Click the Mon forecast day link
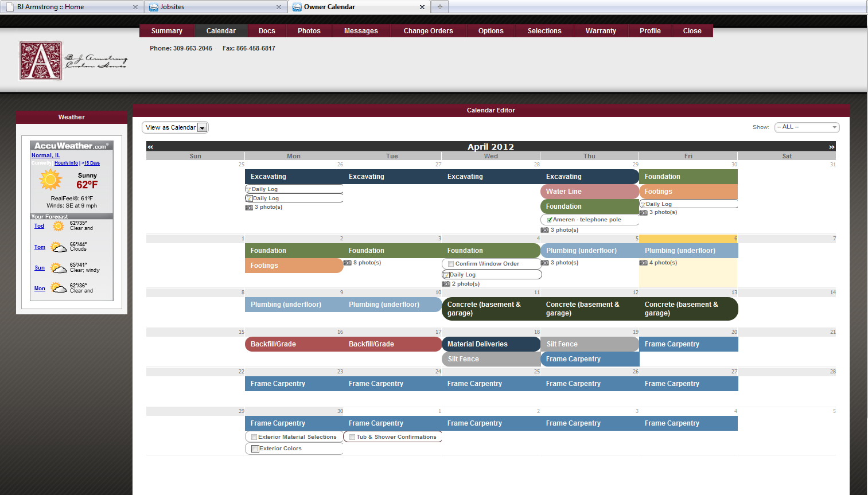 pos(40,289)
